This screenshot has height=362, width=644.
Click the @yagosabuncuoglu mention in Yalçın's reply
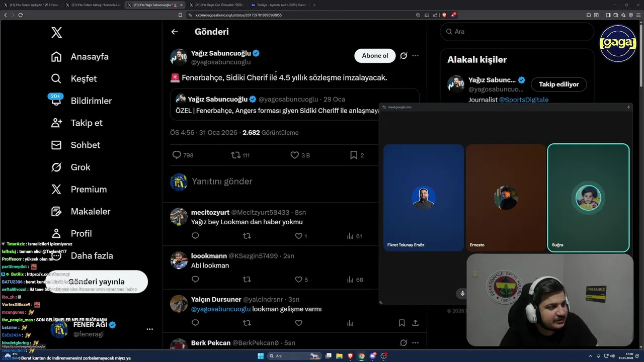[221, 309]
